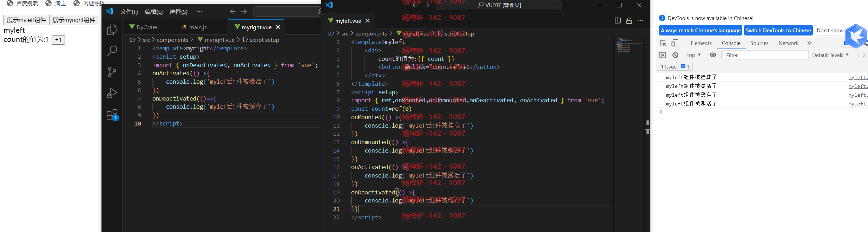Open the 百度搜索 bookmark
Image resolution: width=868 pixels, height=232 pixels.
(22, 3)
